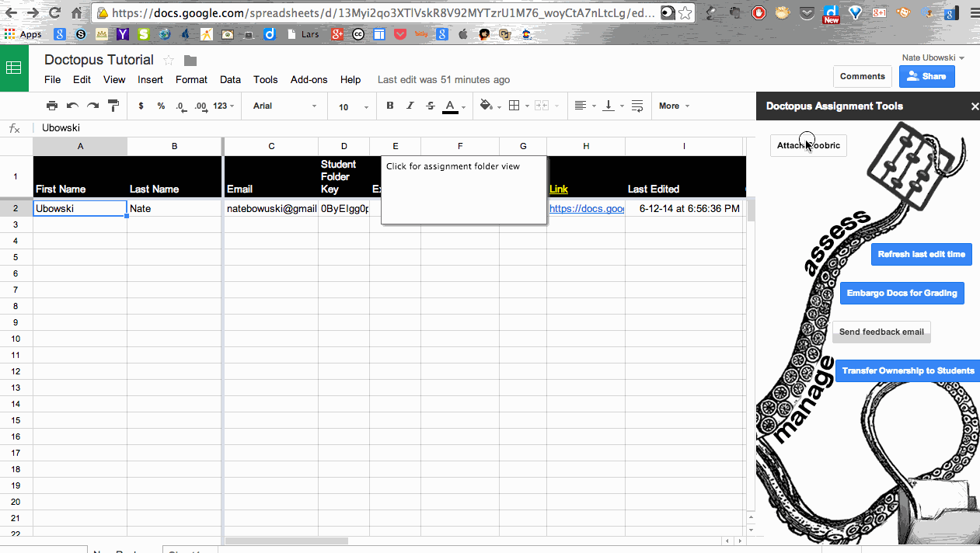Toggle italic formatting
980x553 pixels.
click(x=410, y=106)
